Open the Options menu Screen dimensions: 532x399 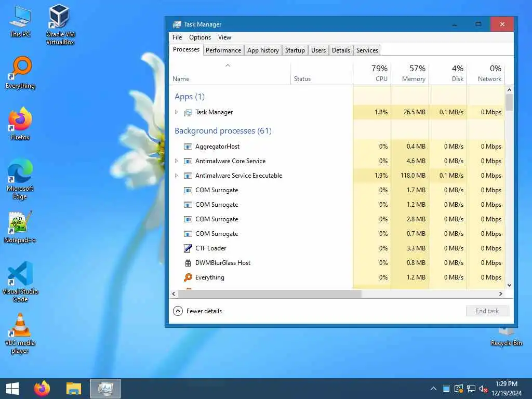[x=200, y=37]
